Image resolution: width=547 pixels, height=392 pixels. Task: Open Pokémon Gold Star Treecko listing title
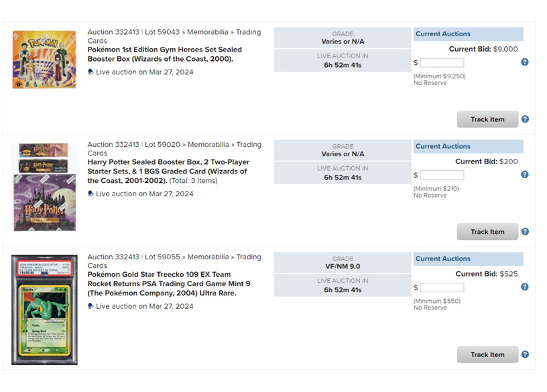[x=169, y=283]
